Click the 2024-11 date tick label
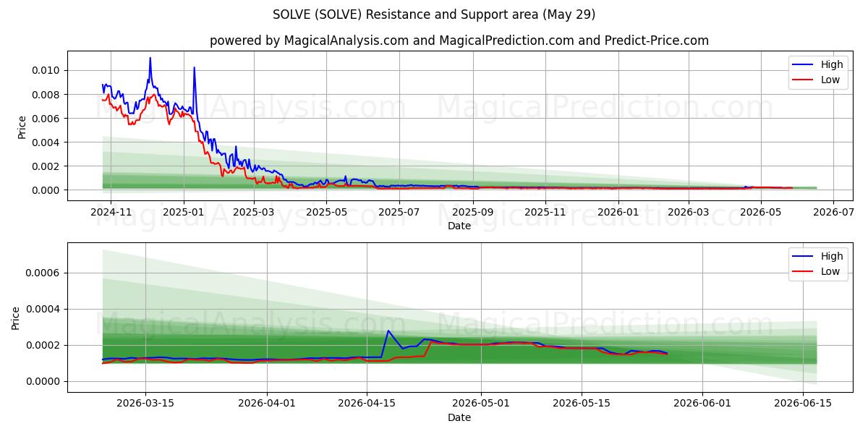 click(111, 212)
